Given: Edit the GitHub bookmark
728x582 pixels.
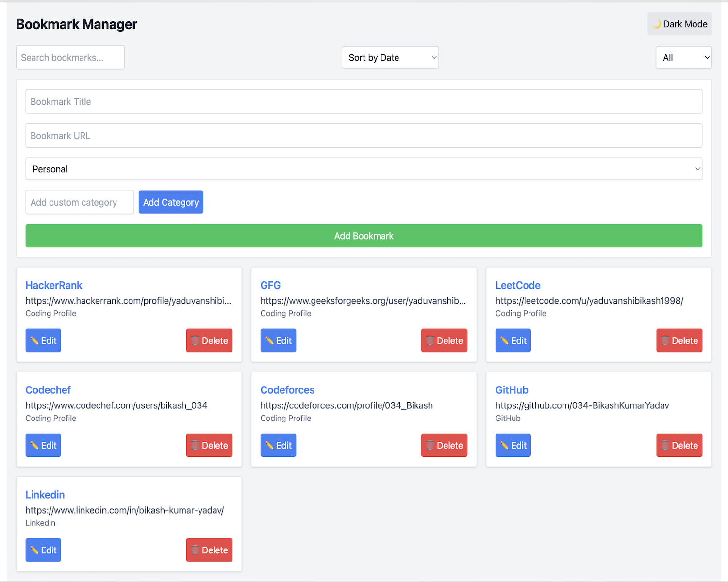Looking at the screenshot, I should pos(513,445).
